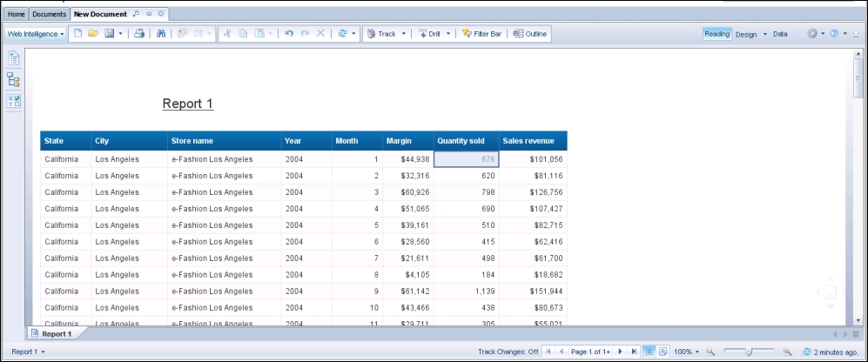Image resolution: width=868 pixels, height=362 pixels.
Task: Open the Input Controls side panel icon
Action: point(14,101)
